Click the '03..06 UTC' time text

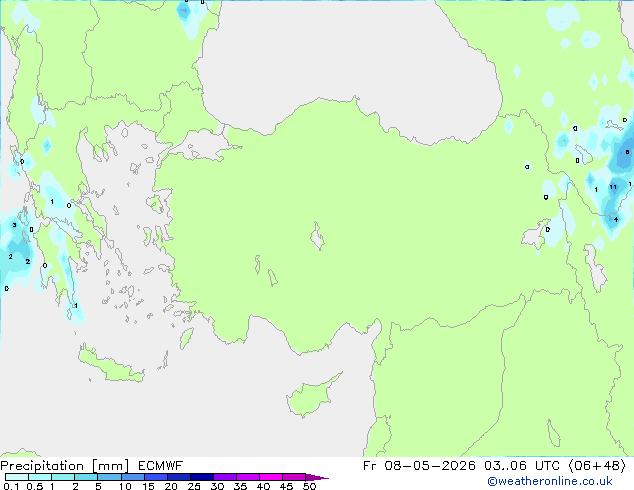pyautogui.click(x=522, y=466)
